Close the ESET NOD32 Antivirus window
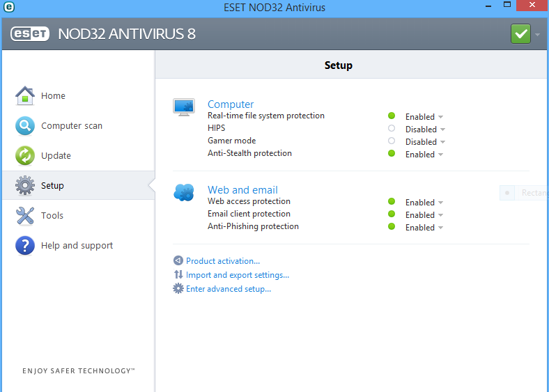549x392 pixels. coord(532,6)
